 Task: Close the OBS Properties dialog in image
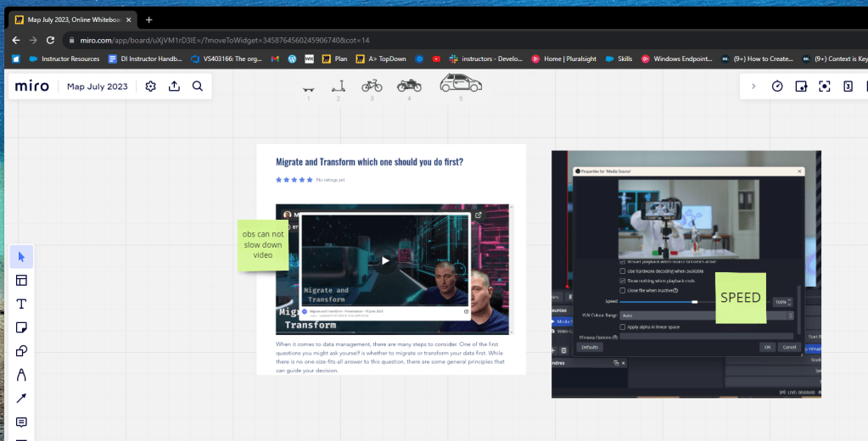799,171
